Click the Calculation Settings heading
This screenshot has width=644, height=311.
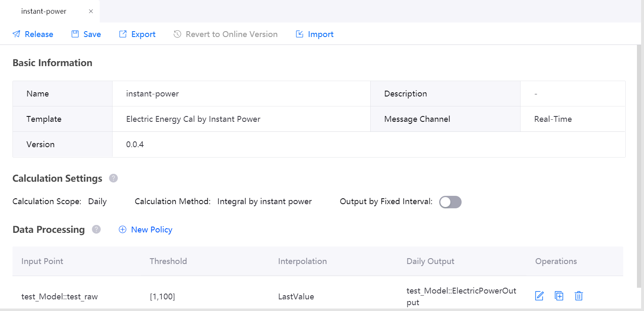pos(57,178)
